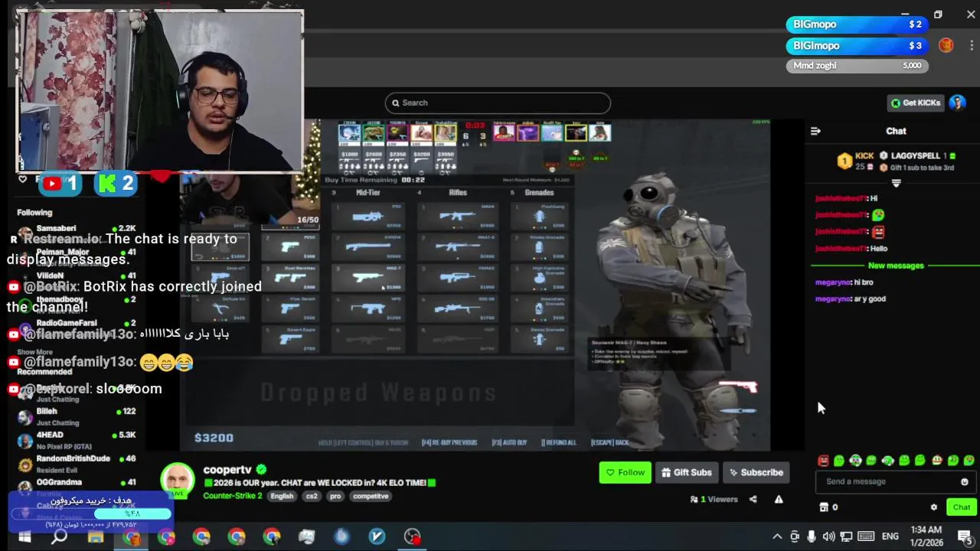Click the green Chat send button
This screenshot has width=980, height=551.
(962, 507)
